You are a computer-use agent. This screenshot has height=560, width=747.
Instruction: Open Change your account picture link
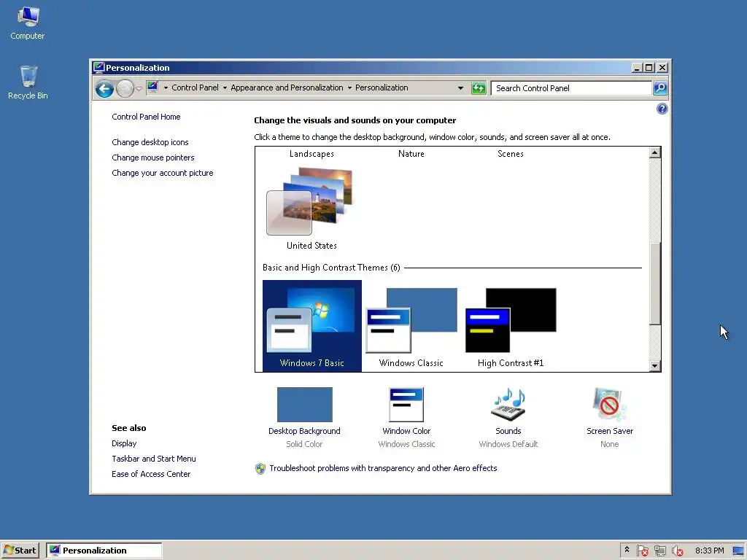click(163, 173)
